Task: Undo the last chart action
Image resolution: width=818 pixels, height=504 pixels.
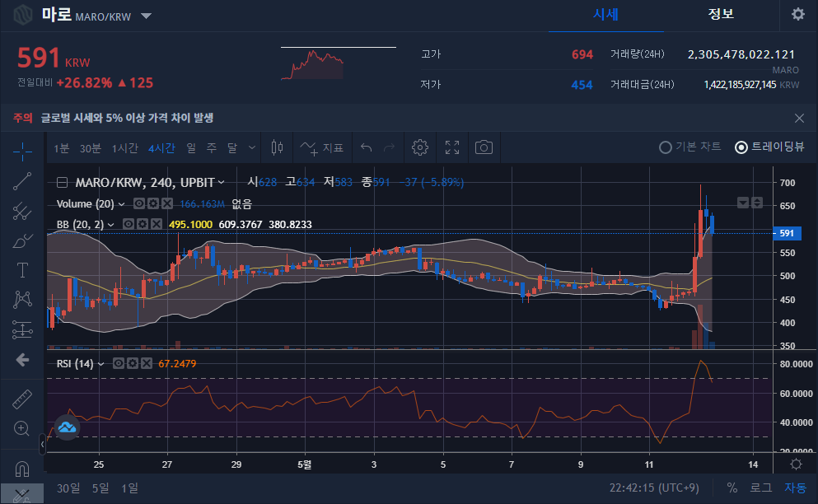Action: (x=367, y=148)
